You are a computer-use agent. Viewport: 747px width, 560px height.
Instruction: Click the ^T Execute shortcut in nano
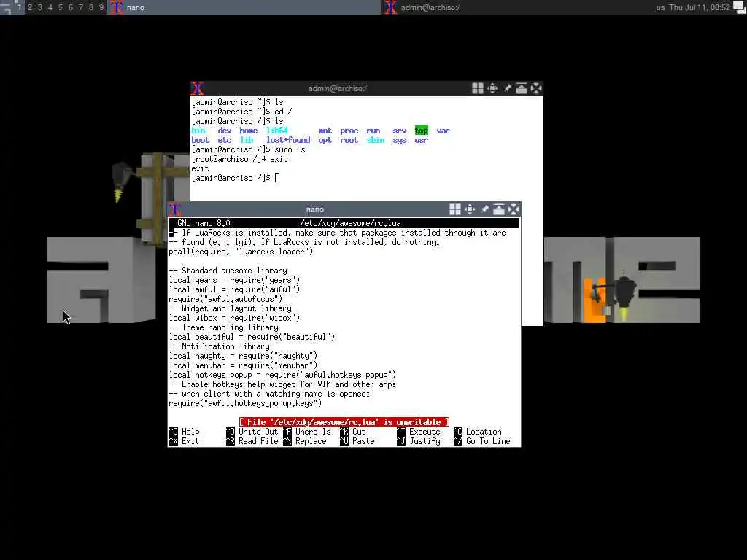click(x=419, y=432)
